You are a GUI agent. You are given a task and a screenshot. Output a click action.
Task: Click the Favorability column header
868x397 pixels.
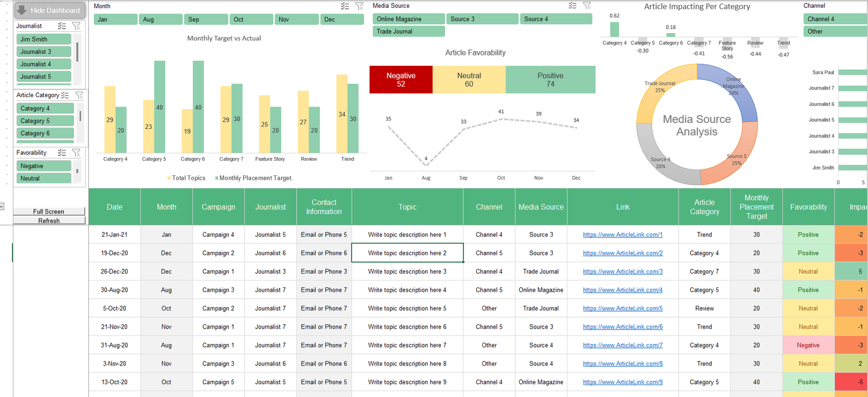pyautogui.click(x=808, y=207)
